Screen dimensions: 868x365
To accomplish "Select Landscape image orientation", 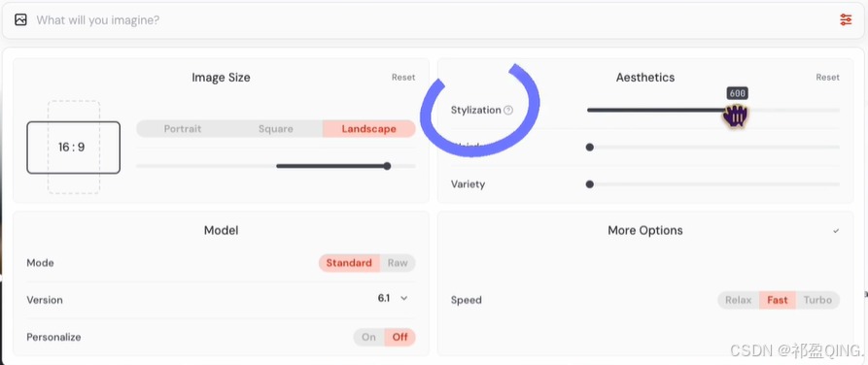I will (x=368, y=129).
